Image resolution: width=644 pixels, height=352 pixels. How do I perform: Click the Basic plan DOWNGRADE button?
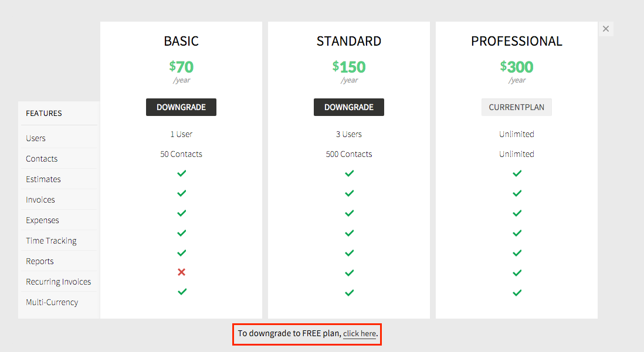181,107
